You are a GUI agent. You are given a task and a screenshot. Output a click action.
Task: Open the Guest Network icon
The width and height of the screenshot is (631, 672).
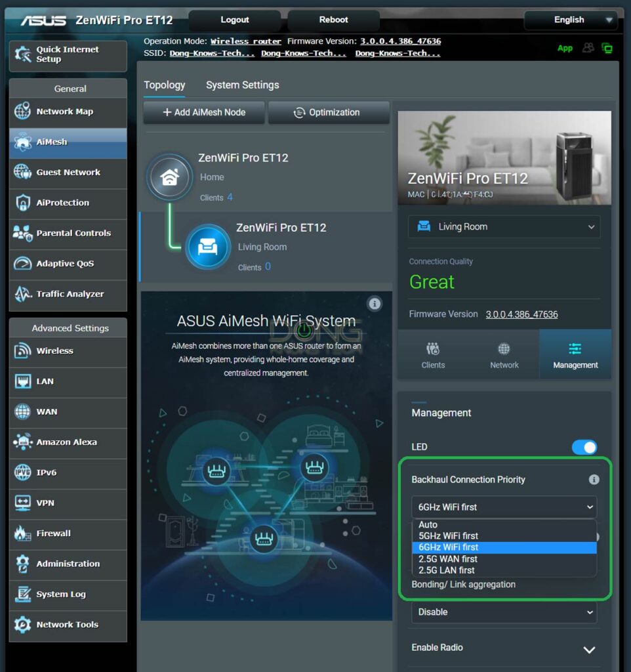point(22,173)
